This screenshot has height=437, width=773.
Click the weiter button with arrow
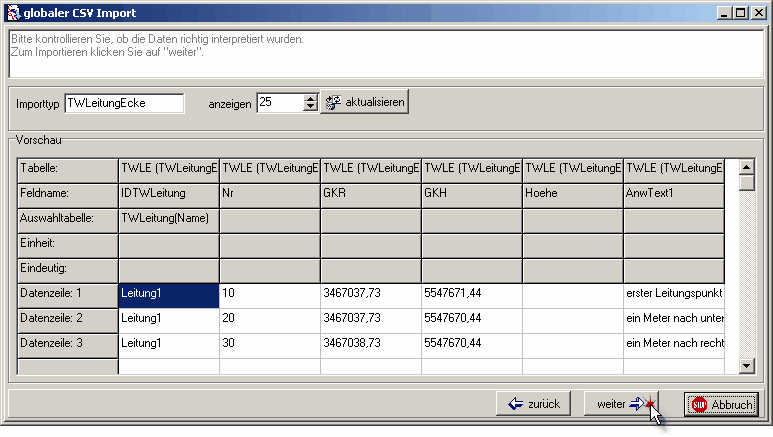[x=621, y=404]
